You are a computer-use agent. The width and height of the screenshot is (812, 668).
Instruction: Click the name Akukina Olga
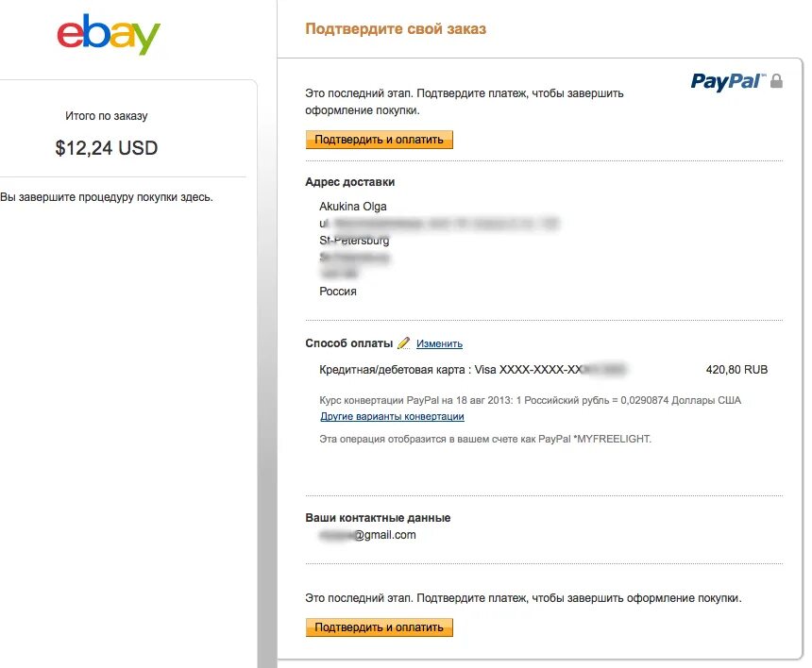point(353,207)
